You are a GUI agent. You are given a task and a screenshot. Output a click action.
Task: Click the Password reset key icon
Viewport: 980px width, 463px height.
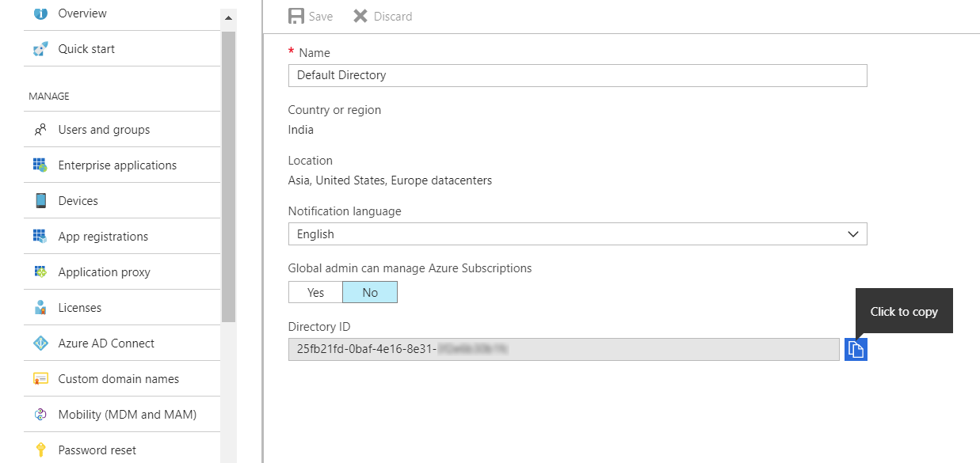point(40,450)
